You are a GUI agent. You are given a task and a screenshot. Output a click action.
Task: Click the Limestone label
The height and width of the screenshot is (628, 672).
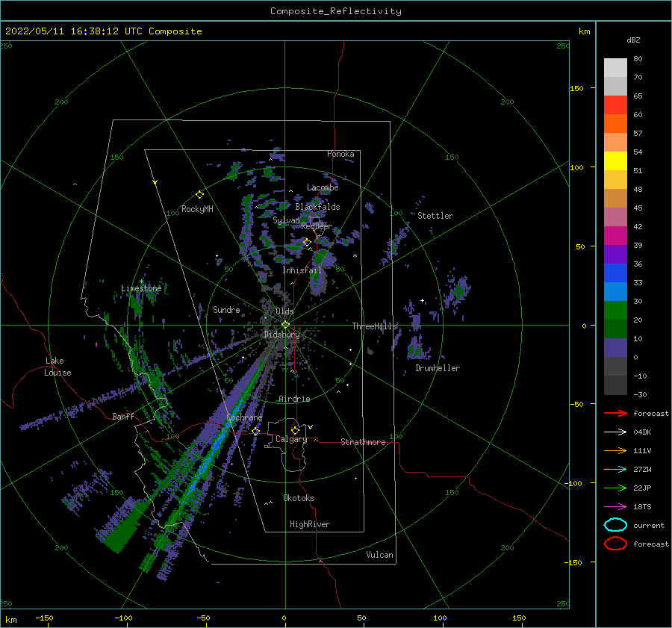coord(141,288)
